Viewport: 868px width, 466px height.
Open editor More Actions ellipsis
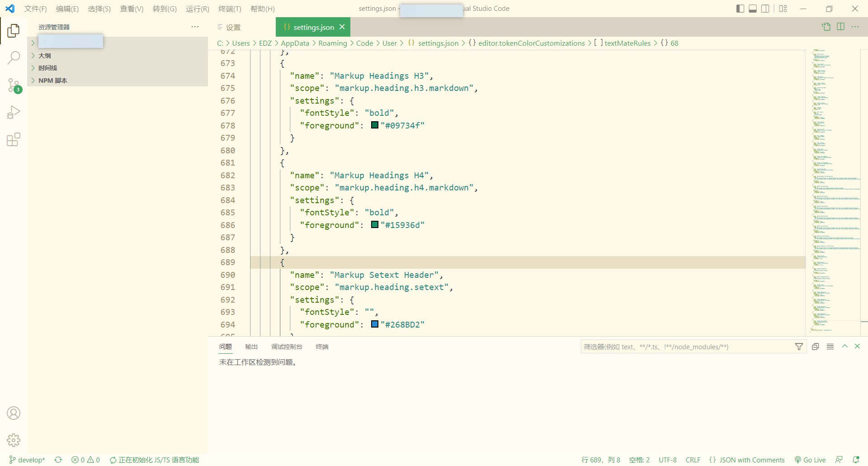pos(855,27)
